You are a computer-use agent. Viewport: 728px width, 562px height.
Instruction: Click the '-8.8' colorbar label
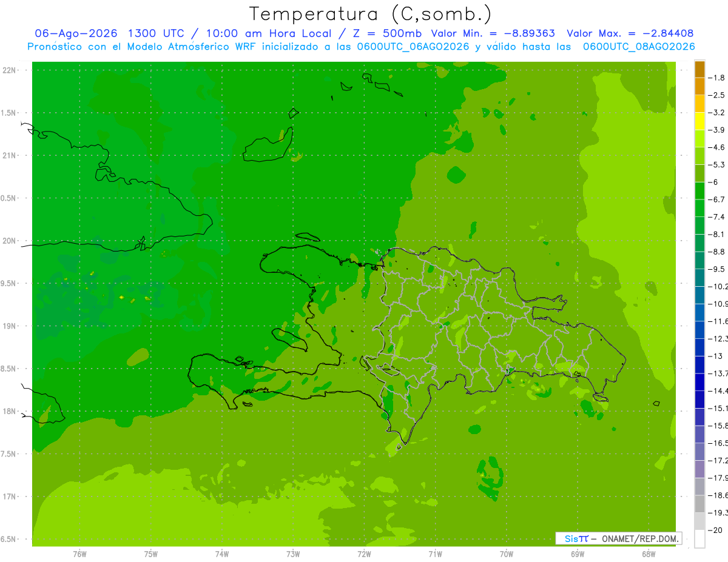(717, 252)
